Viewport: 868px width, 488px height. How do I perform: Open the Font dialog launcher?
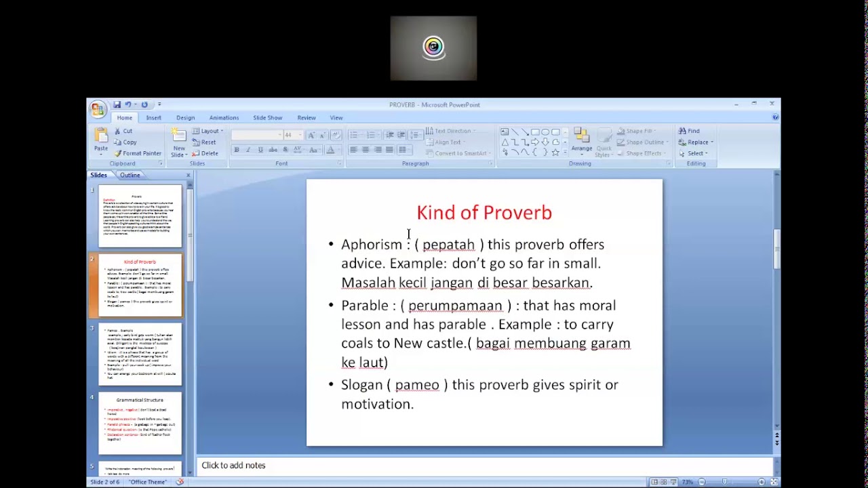tap(338, 163)
